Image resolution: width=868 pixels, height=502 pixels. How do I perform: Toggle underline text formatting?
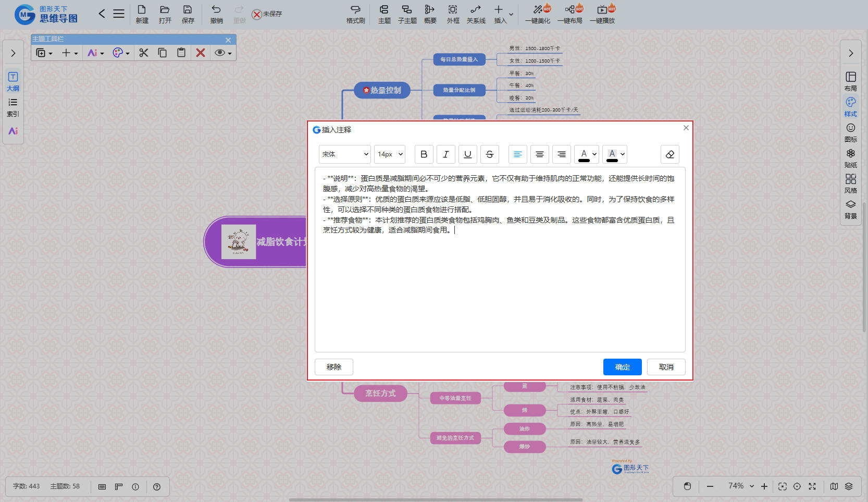(x=467, y=154)
